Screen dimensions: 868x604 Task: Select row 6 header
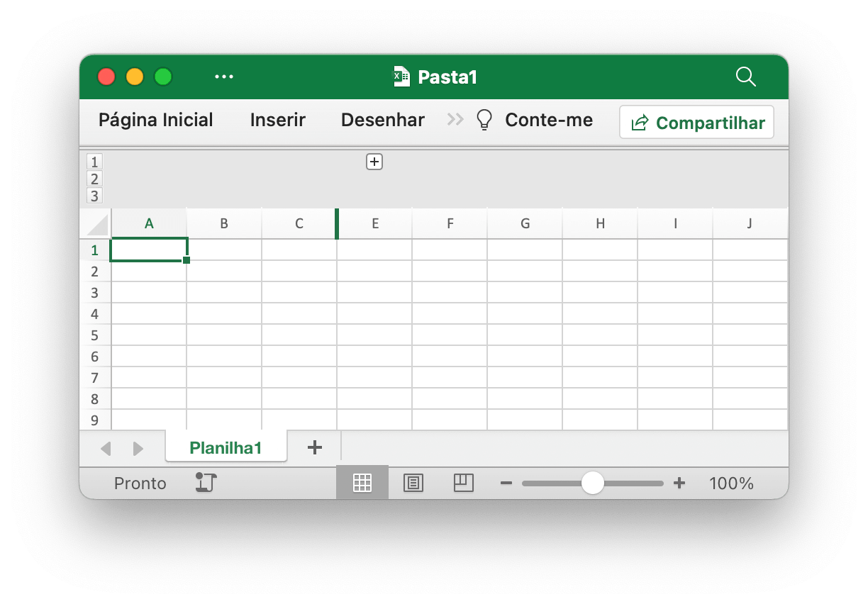(95, 357)
